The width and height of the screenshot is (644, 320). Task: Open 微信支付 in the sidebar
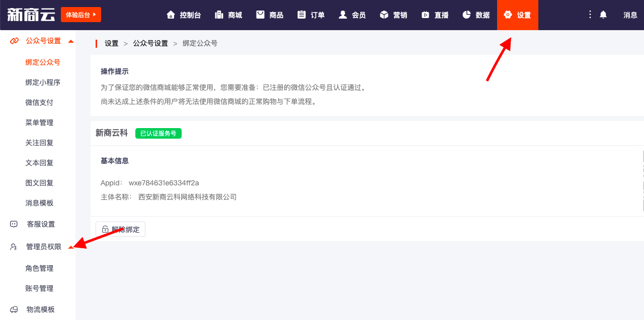39,102
